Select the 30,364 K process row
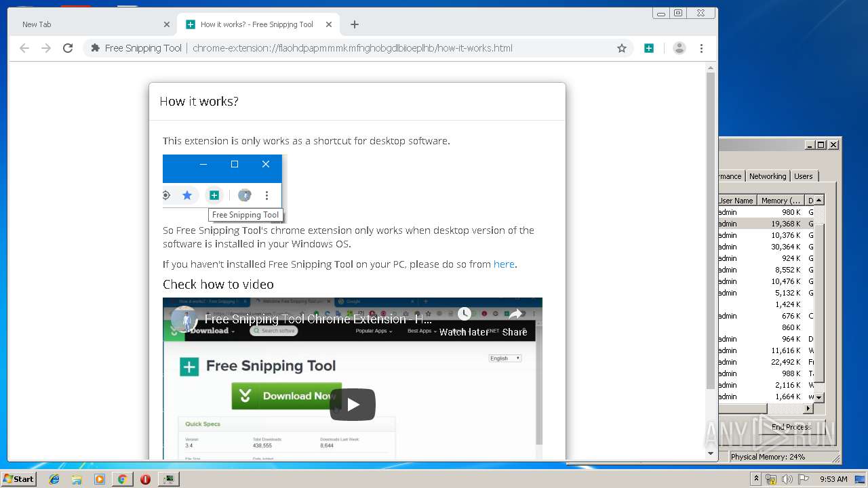868x488 pixels. click(x=766, y=247)
